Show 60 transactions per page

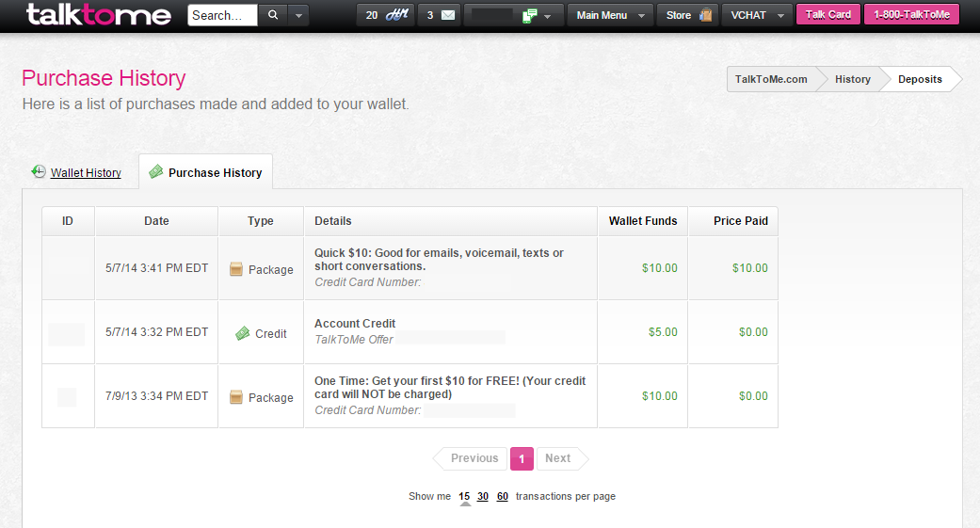pos(503,496)
